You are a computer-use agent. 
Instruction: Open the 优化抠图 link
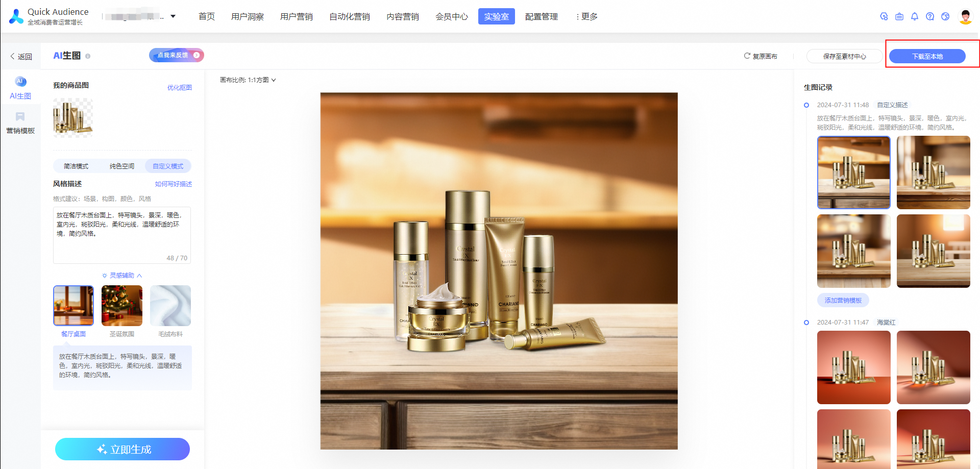(180, 88)
